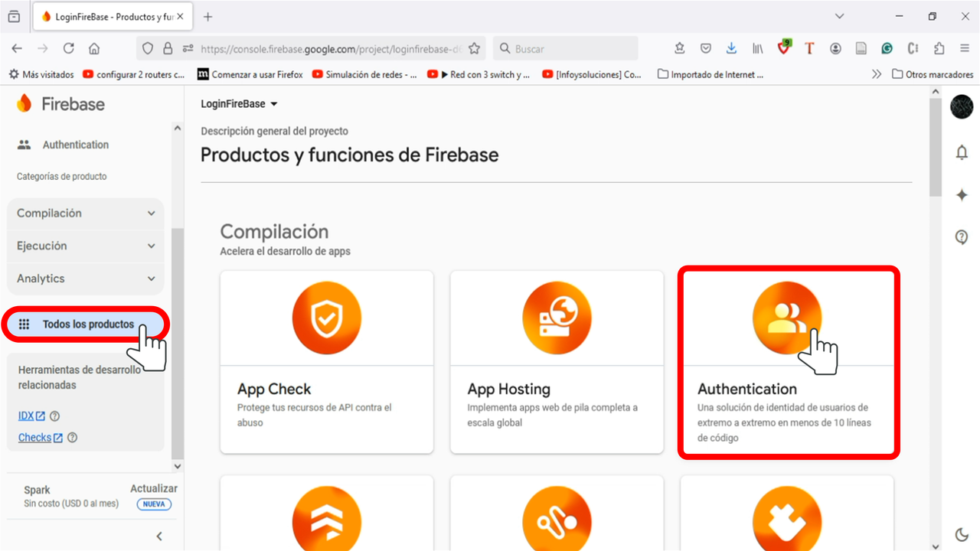Click the App Hosting globe icon
The image size is (980, 551).
click(x=557, y=318)
